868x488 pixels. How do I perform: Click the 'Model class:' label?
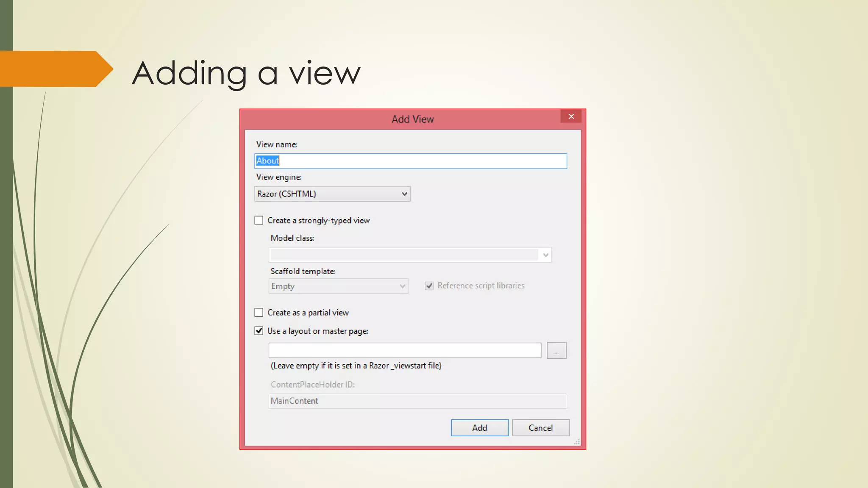point(292,238)
